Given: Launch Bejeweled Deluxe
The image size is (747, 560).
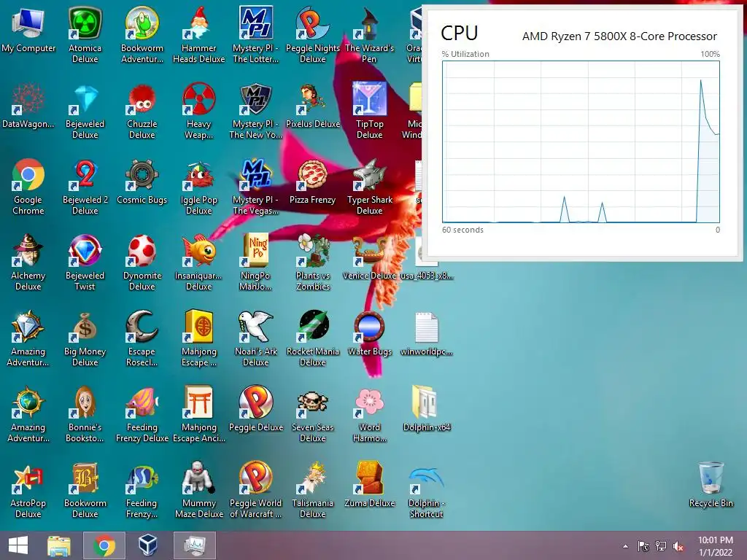Looking at the screenshot, I should [85, 112].
